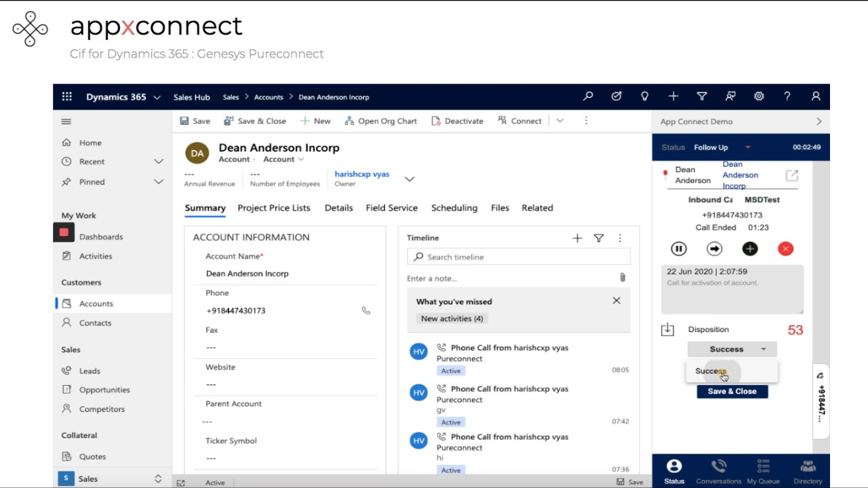The image size is (868, 488).
Task: Open the Scheduling tab
Action: (x=454, y=208)
